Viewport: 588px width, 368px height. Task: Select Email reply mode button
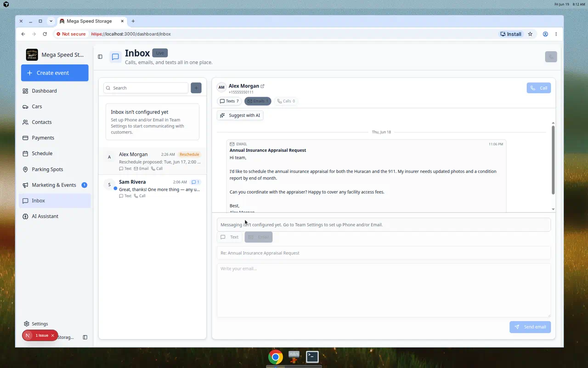pyautogui.click(x=259, y=237)
